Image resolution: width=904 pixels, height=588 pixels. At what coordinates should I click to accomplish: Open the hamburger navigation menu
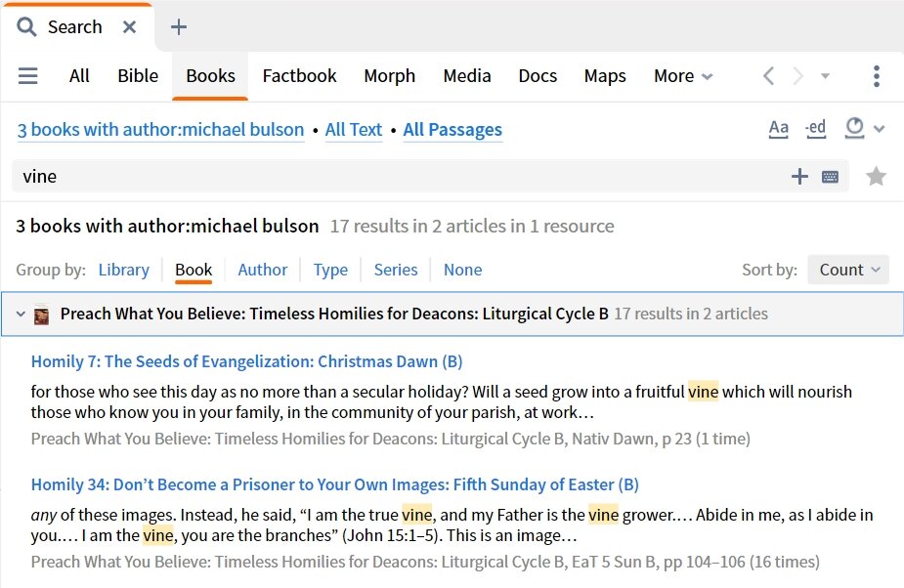28,76
